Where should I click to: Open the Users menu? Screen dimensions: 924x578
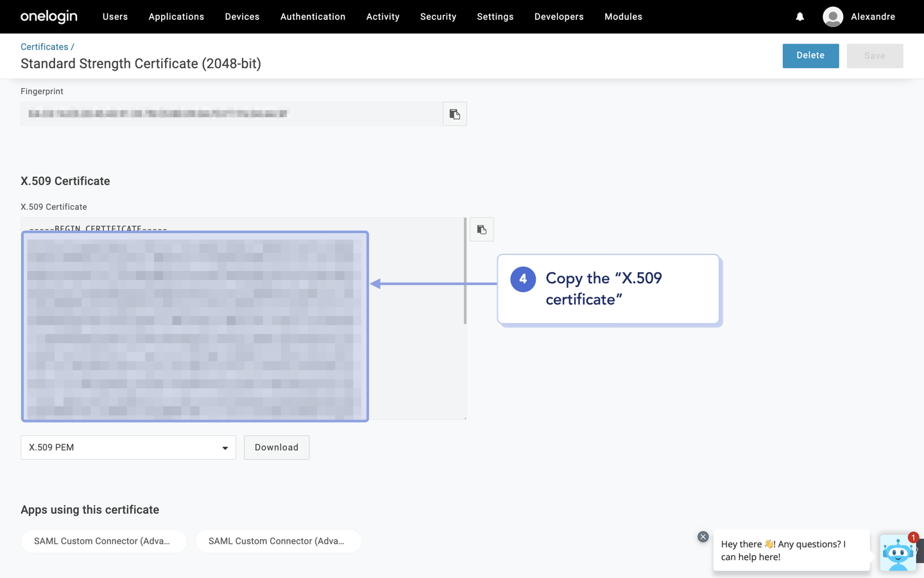pos(115,17)
